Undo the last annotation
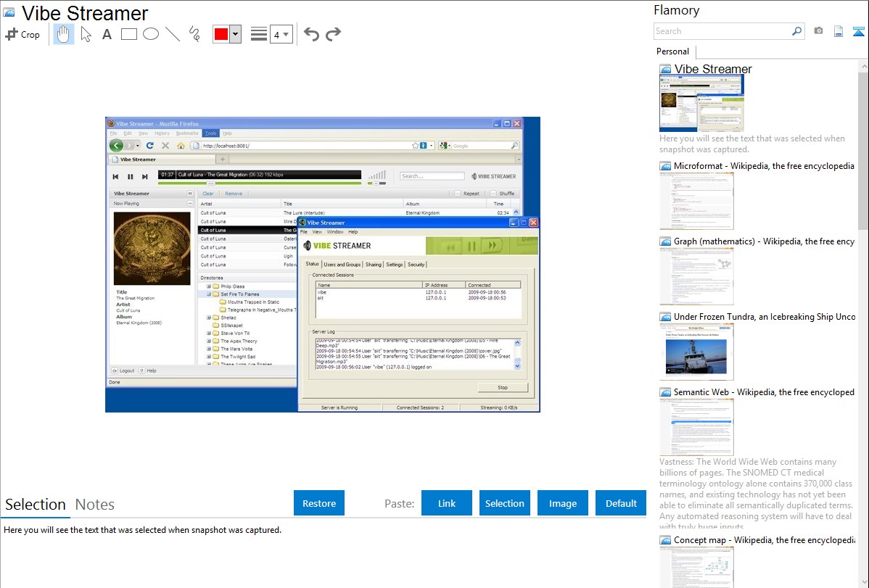The image size is (869, 588). (x=311, y=34)
